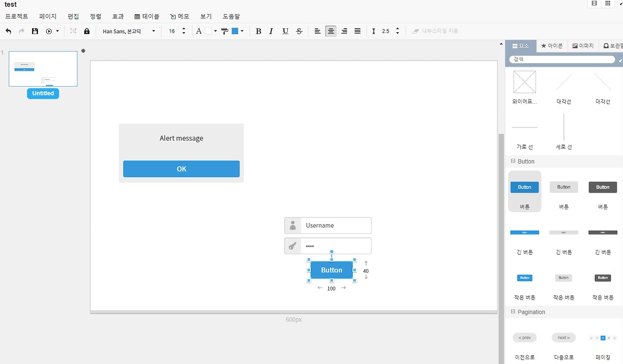Open the 편집 menu
This screenshot has height=364, width=623.
[x=73, y=17]
